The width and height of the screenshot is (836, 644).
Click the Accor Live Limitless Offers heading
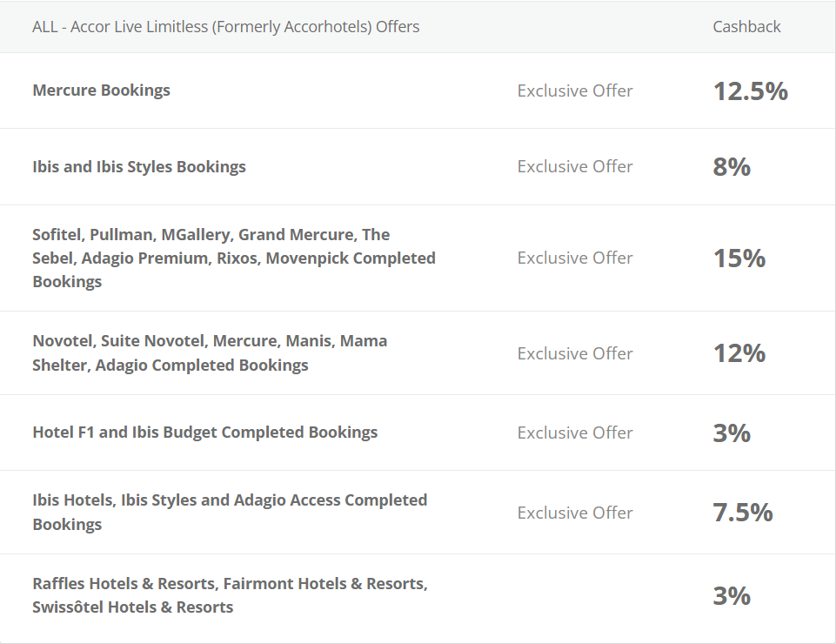click(226, 27)
